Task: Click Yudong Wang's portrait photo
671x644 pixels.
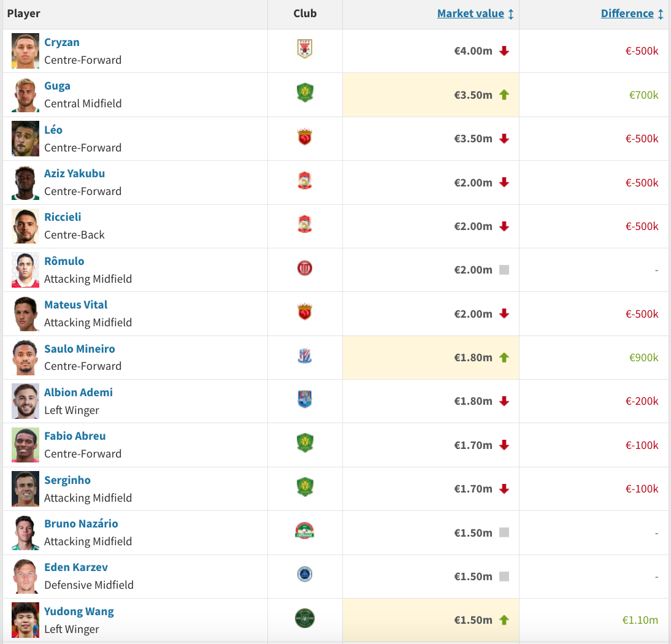Action: click(x=25, y=621)
